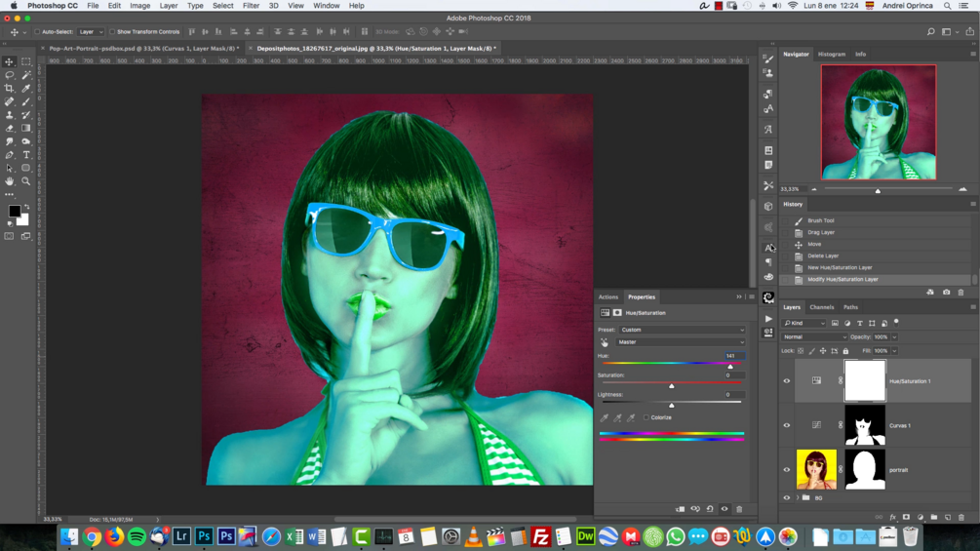Toggle visibility of the portrait layer
The height and width of the screenshot is (551, 980).
point(787,470)
